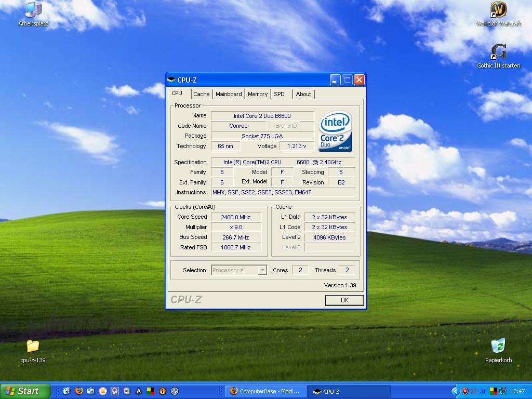The width and height of the screenshot is (532, 399).
Task: Click the Voltage value 1.213 v
Action: tap(297, 146)
